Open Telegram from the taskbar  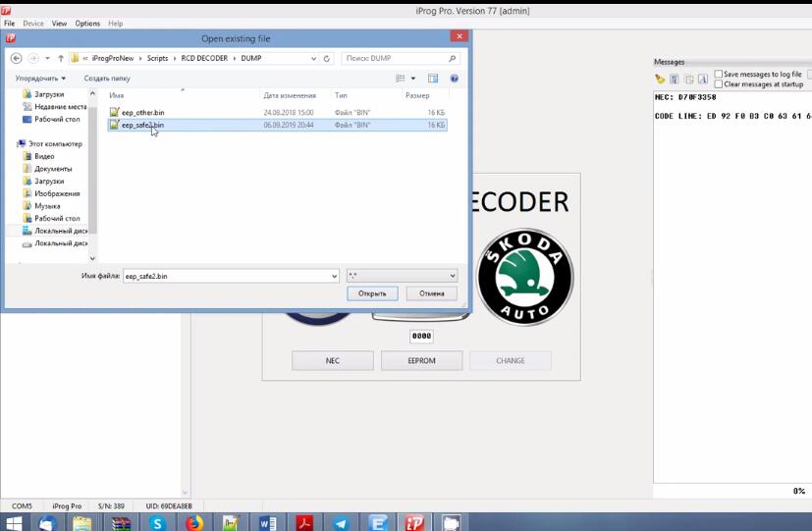coord(341,523)
